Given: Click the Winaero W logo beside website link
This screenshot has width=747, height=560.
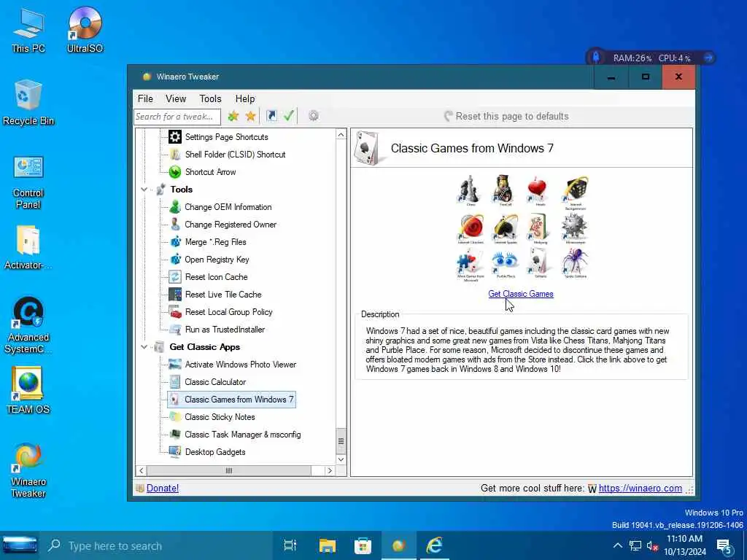Looking at the screenshot, I should (x=592, y=489).
